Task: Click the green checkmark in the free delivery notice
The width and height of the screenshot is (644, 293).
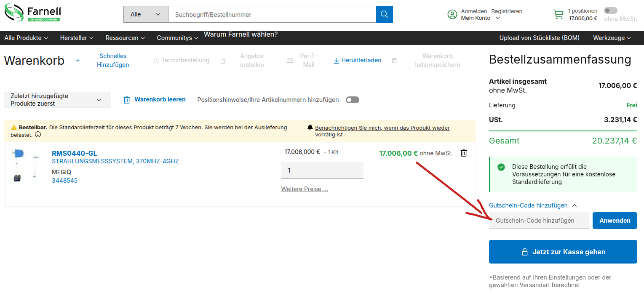Action: pos(501,167)
